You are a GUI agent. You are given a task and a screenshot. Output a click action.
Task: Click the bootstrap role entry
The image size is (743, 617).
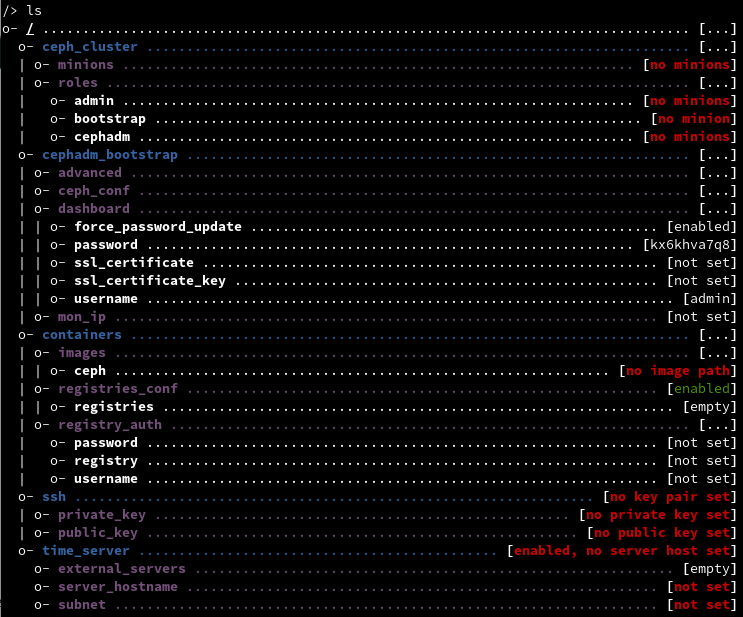click(x=109, y=119)
